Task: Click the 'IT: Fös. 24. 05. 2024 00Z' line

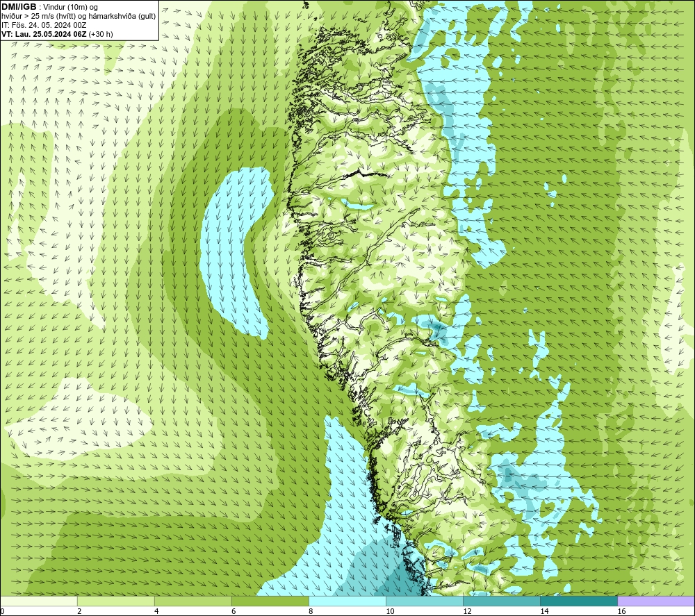Action: coord(44,25)
